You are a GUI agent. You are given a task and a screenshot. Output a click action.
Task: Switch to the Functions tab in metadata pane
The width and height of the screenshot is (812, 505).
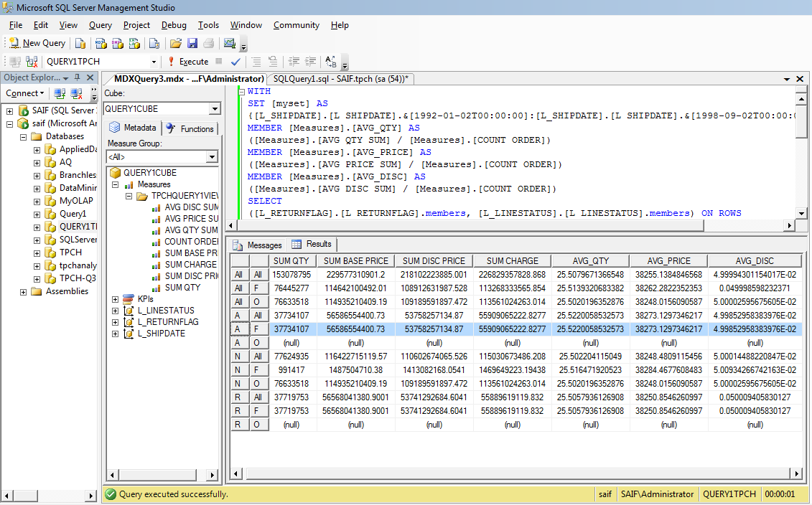coord(190,128)
